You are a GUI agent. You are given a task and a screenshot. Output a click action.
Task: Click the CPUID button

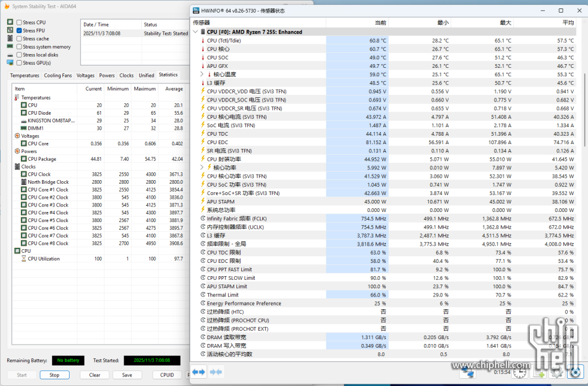(x=167, y=375)
